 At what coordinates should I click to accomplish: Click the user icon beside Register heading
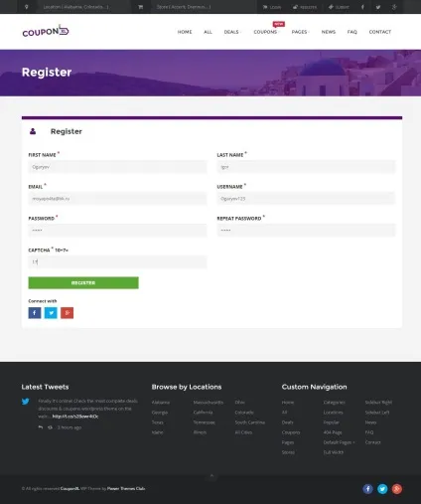click(x=33, y=131)
